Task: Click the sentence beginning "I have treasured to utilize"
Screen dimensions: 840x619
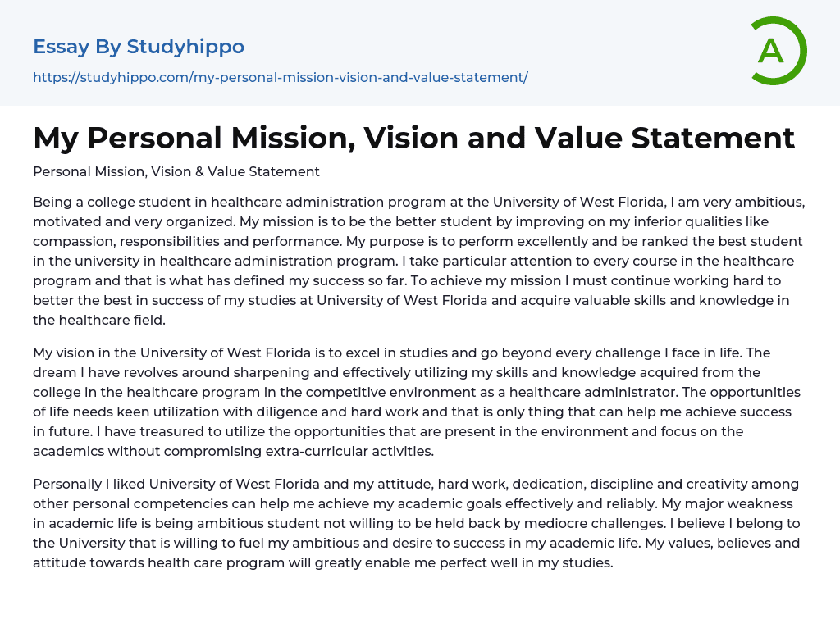Action: 328,431
